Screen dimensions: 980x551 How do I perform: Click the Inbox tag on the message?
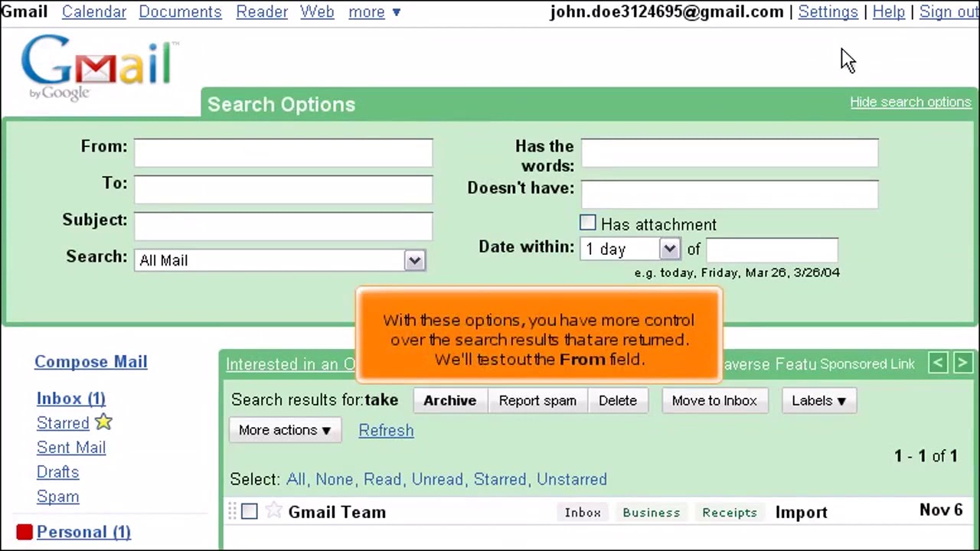583,512
